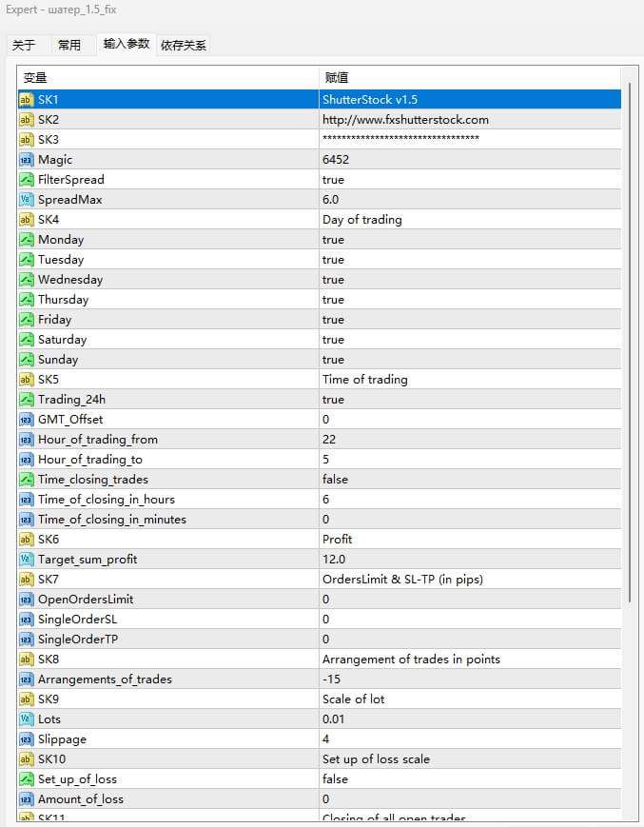Select the SK9 value Scale of lot
This screenshot has height=827, width=644.
(x=353, y=699)
